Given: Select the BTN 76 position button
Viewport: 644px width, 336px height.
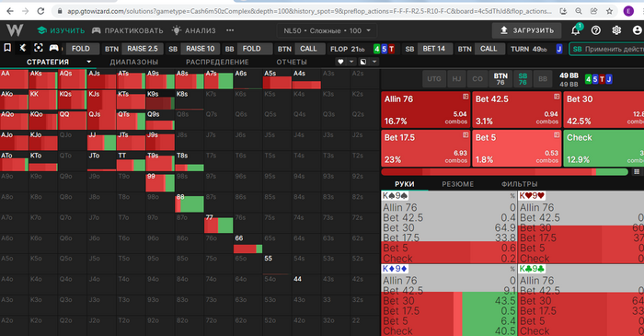Looking at the screenshot, I should point(500,78).
